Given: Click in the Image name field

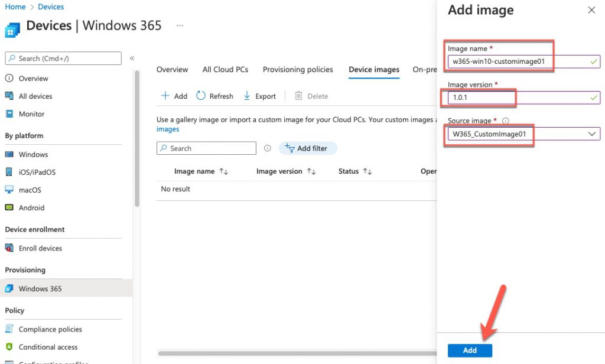Looking at the screenshot, I should coord(523,61).
